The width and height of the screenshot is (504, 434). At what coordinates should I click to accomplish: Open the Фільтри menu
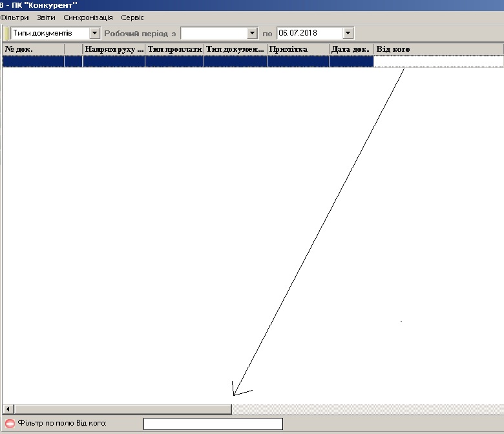(x=14, y=17)
